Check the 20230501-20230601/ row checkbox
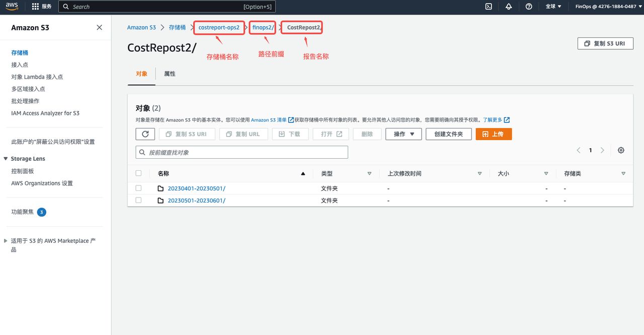 pyautogui.click(x=139, y=200)
